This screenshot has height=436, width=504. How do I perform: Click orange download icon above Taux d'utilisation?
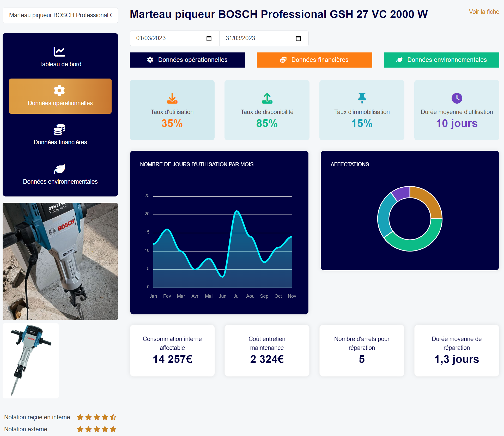(172, 98)
